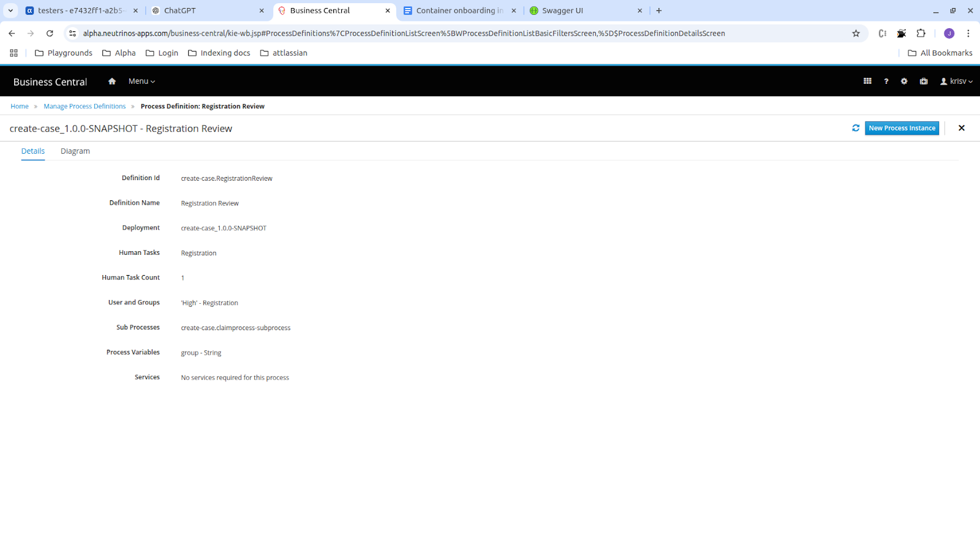Screen dimensions: 980x558
Task: Follow the Home breadcrumb link
Action: pyautogui.click(x=20, y=107)
